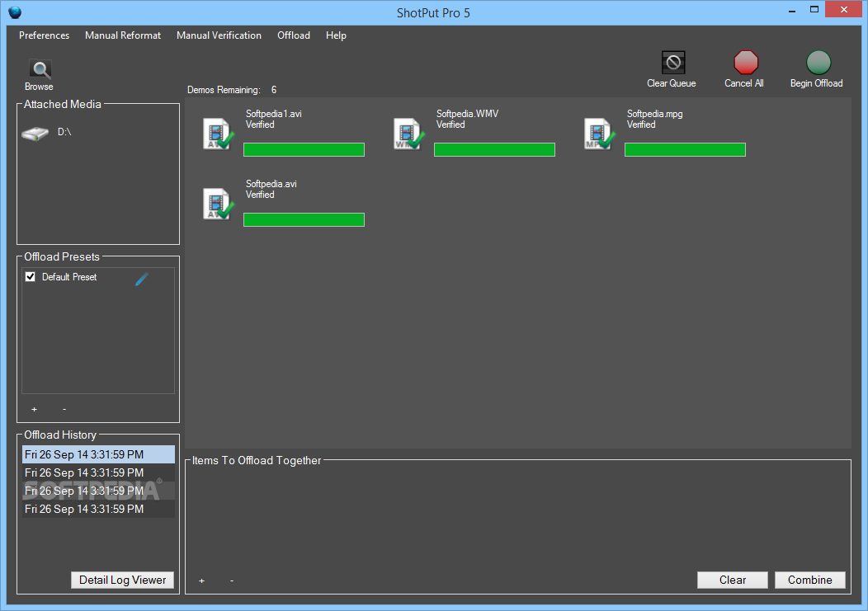
Task: Click Verified status under Softpedia.mpg
Action: (x=641, y=125)
